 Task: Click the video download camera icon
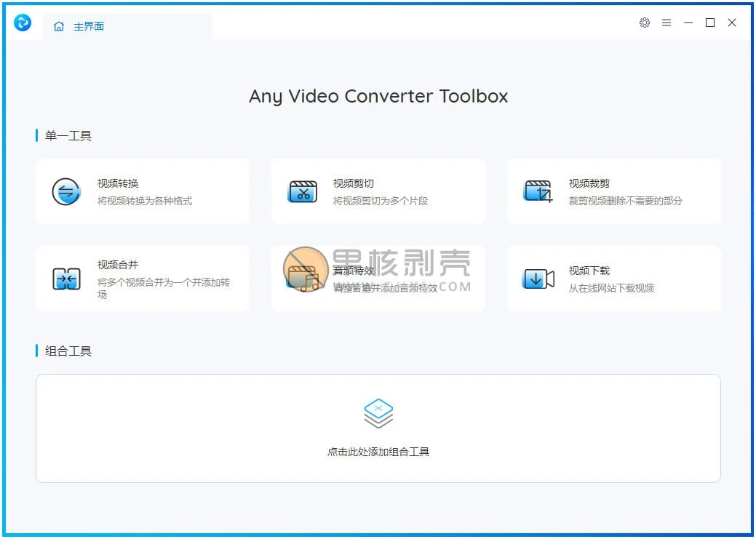(538, 279)
